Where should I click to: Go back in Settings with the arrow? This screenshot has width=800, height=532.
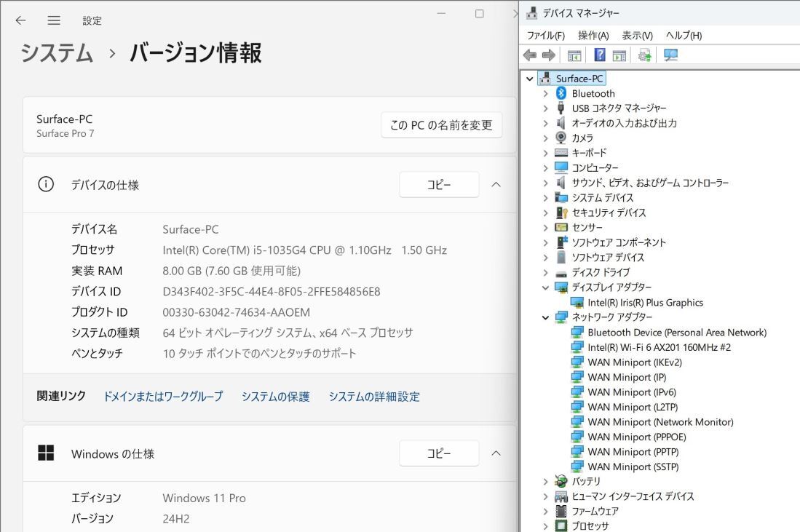(x=20, y=20)
